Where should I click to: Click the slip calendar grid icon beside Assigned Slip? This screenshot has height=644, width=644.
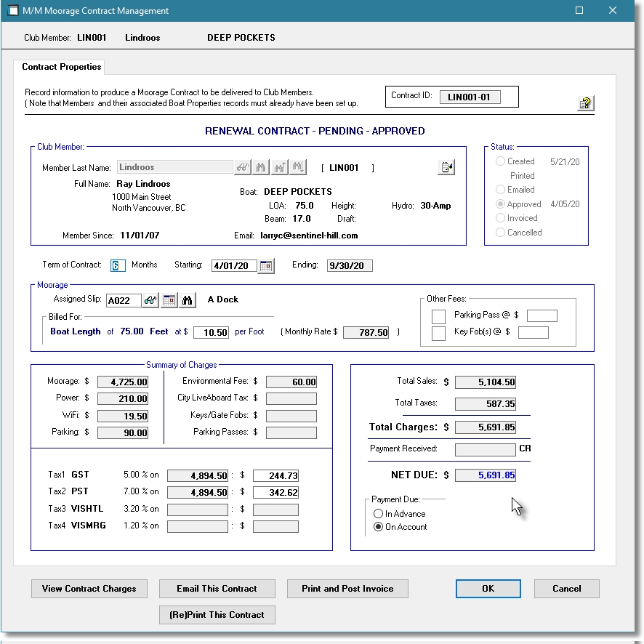click(x=169, y=299)
